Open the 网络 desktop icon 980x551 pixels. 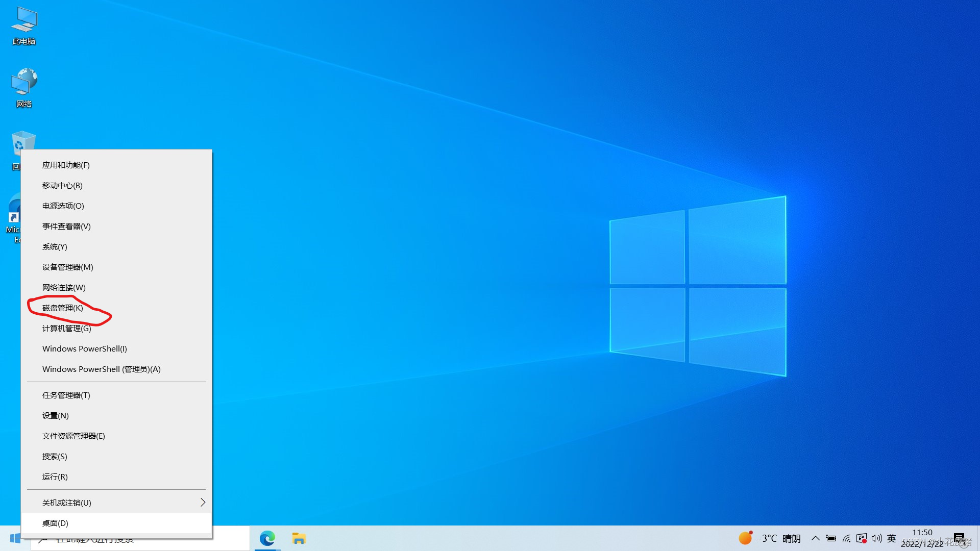coord(24,88)
